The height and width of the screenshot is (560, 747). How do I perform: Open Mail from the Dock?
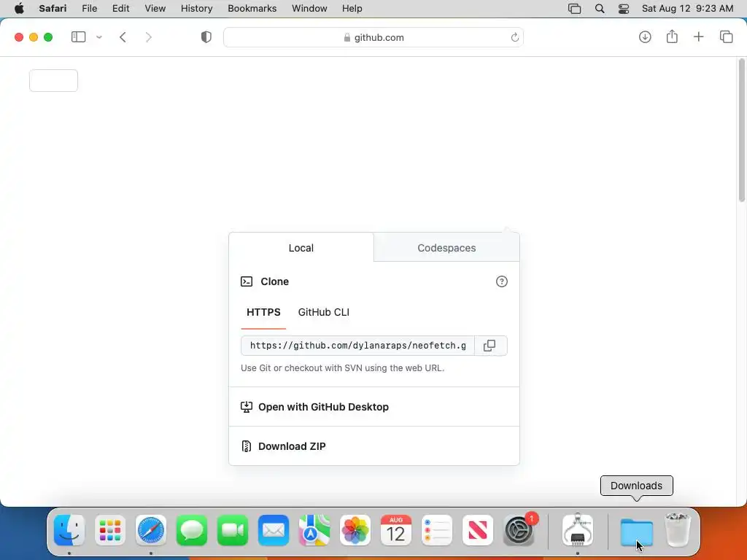click(274, 531)
